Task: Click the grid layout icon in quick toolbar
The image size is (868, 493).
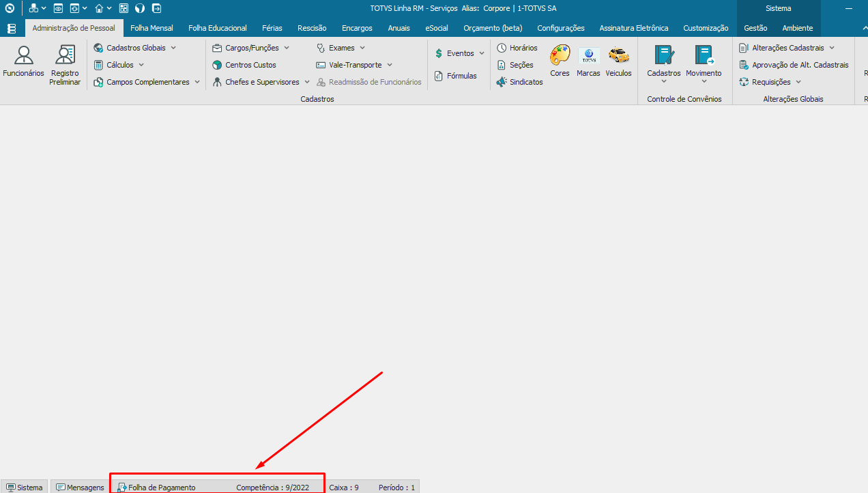Action: tap(124, 8)
